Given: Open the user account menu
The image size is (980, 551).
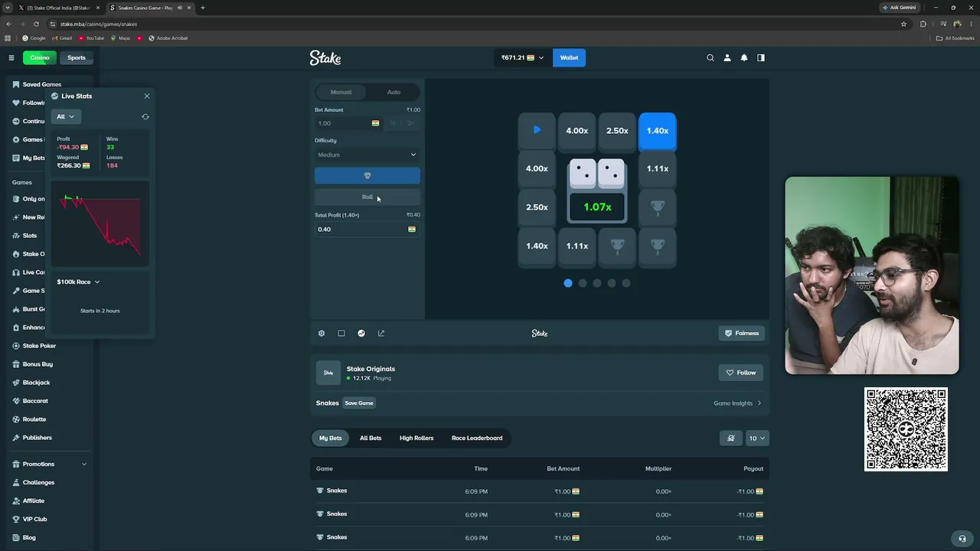Looking at the screenshot, I should (x=727, y=57).
